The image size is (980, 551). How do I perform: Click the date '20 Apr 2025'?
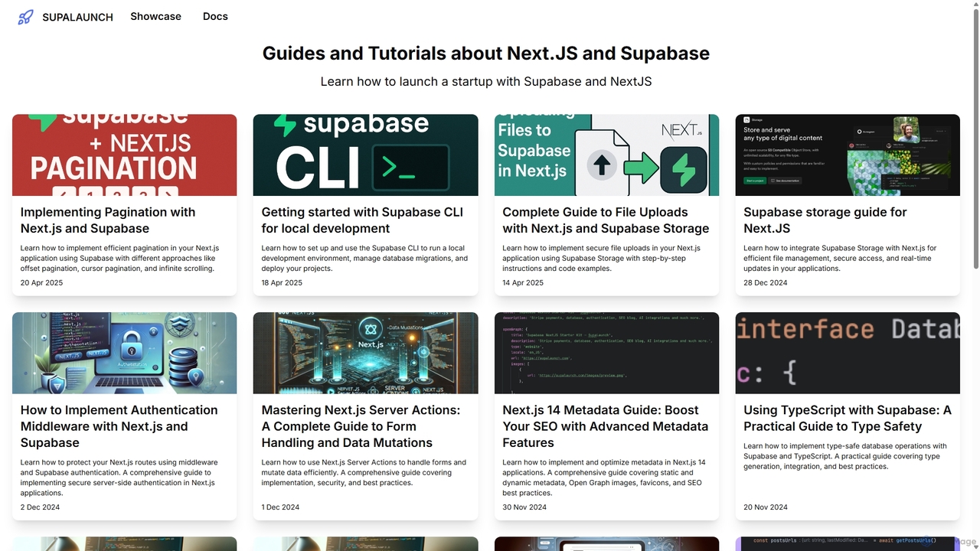(41, 283)
